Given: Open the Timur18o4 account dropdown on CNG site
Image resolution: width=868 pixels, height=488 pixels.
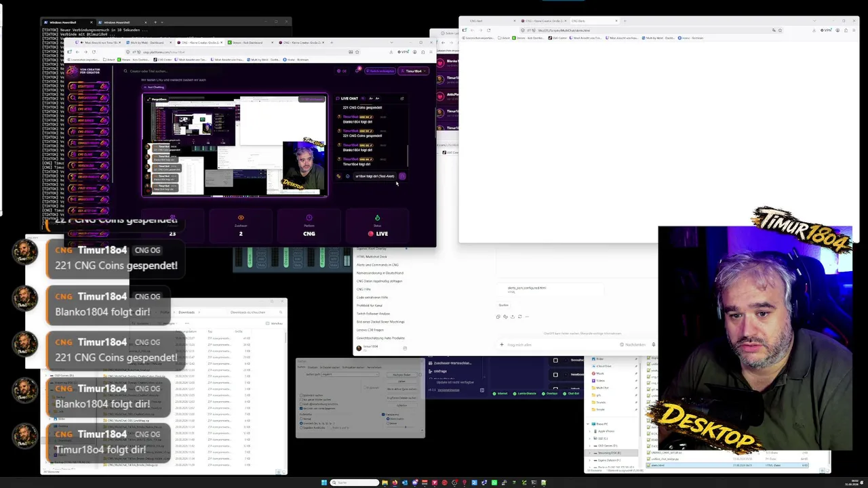Looking at the screenshot, I should [x=413, y=70].
